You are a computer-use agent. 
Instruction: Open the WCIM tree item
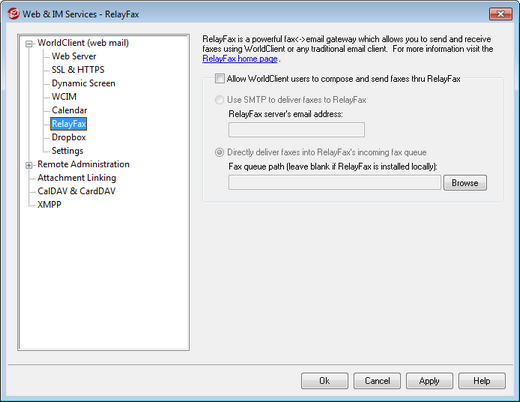[64, 97]
